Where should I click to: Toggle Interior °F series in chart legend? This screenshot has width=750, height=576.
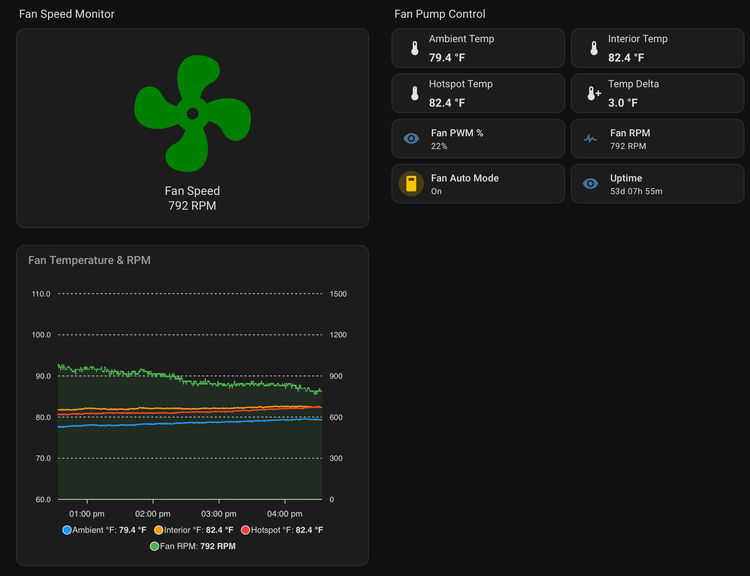(194, 530)
